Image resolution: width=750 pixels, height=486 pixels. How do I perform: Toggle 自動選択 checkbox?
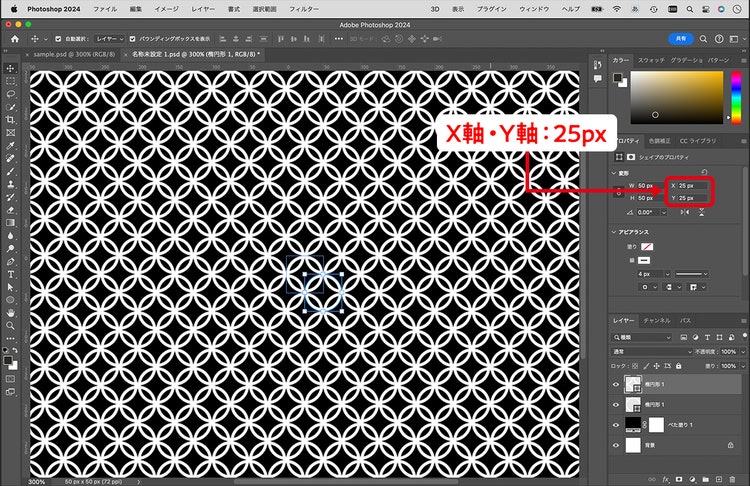tap(58, 39)
